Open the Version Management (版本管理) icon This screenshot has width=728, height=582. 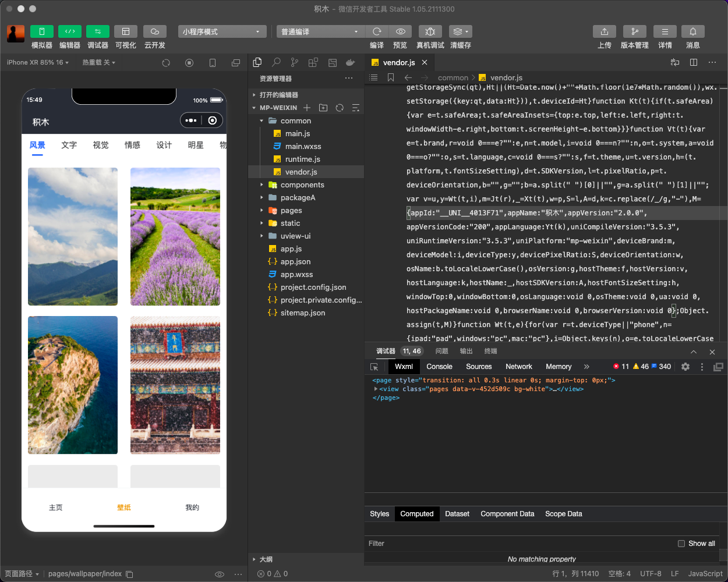coord(634,31)
